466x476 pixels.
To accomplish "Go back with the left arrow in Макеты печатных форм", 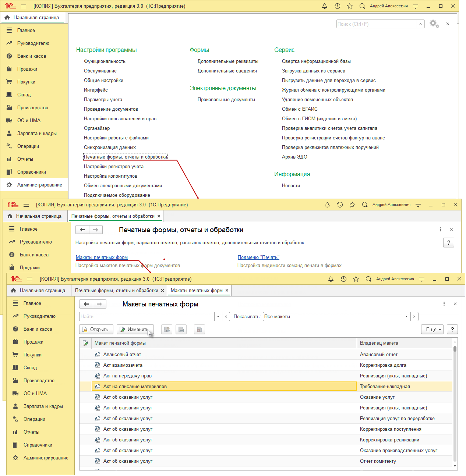I will pyautogui.click(x=86, y=304).
